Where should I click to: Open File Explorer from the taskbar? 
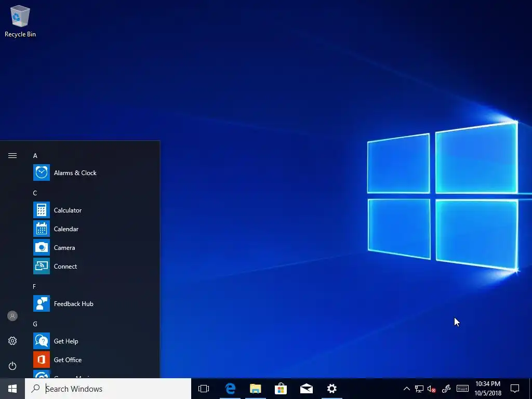click(256, 389)
